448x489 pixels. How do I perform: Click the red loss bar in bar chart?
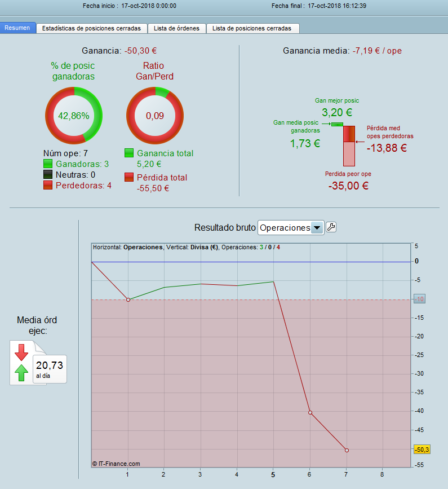pyautogui.click(x=349, y=146)
